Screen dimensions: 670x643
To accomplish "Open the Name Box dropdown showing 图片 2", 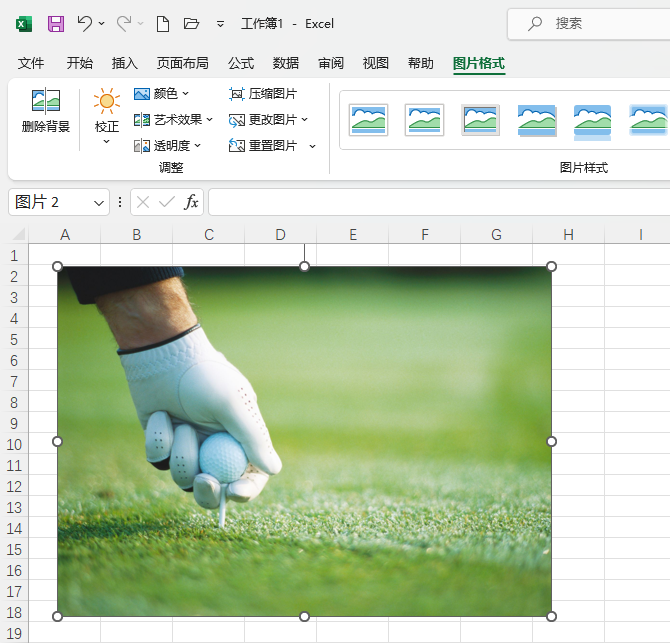I will [x=99, y=203].
